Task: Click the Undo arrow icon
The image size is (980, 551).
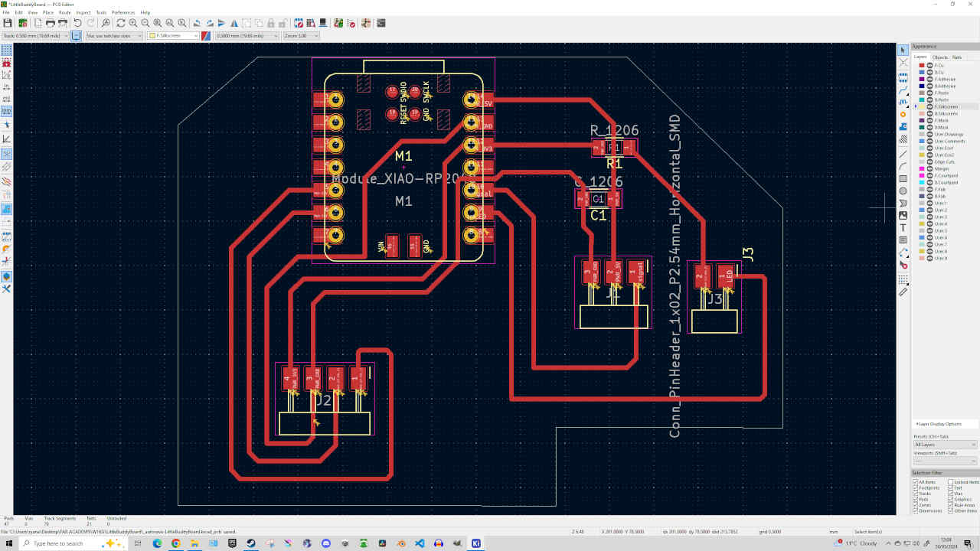Action: click(x=77, y=24)
